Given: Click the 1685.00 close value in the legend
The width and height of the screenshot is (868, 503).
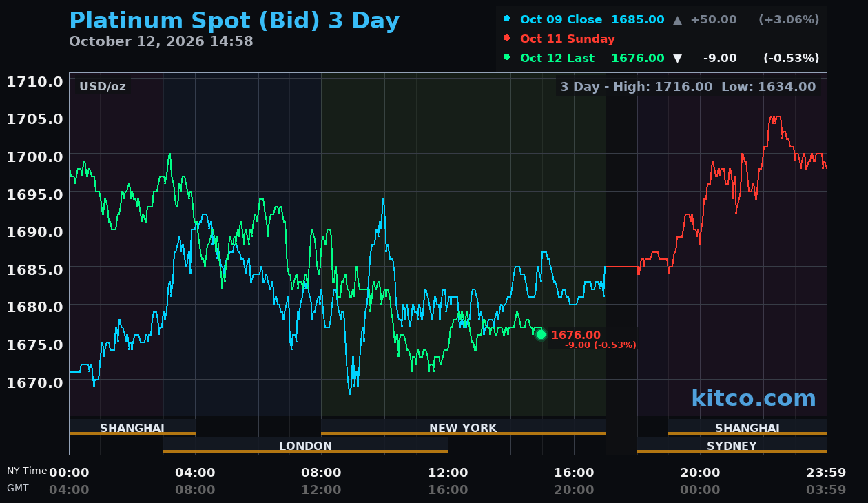Looking at the screenshot, I should (x=638, y=19).
